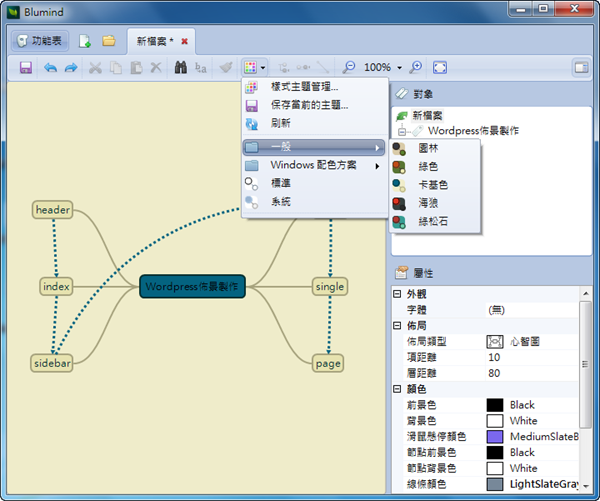Click the zoom in magnifier

416,67
